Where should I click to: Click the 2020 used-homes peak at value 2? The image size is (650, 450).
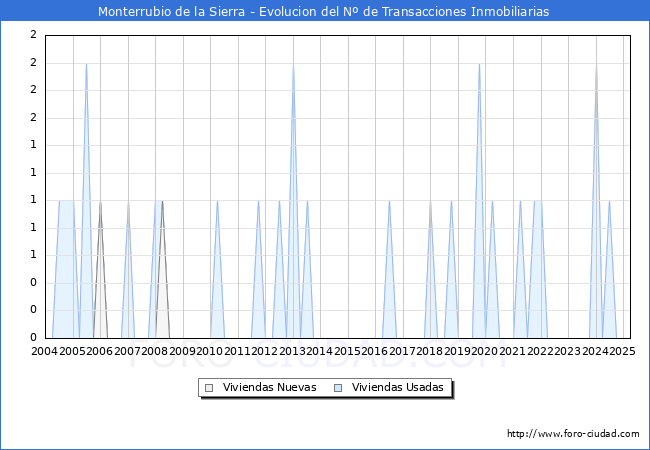479,64
